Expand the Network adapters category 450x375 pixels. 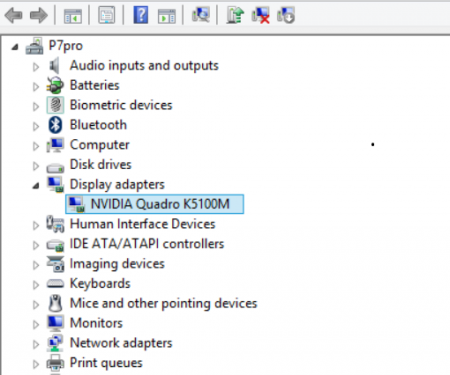36,344
